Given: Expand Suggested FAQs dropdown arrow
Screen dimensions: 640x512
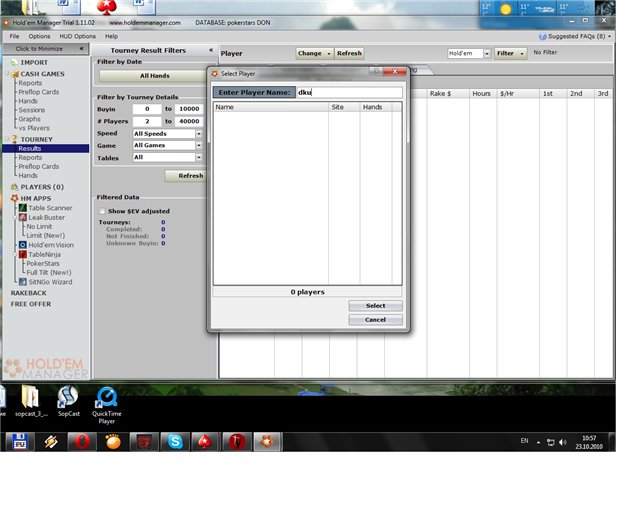Looking at the screenshot, I should tap(609, 36).
